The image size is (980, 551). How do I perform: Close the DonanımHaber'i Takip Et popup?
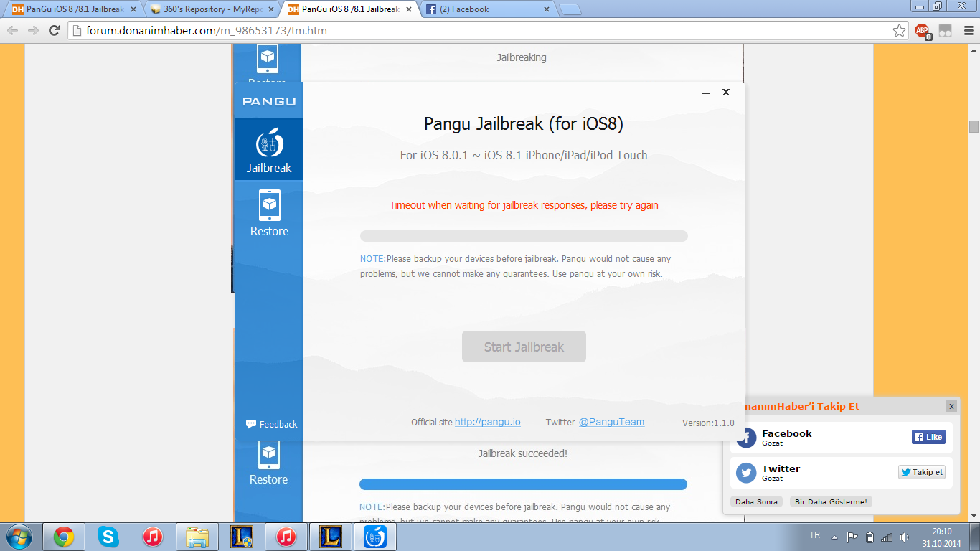tap(951, 406)
